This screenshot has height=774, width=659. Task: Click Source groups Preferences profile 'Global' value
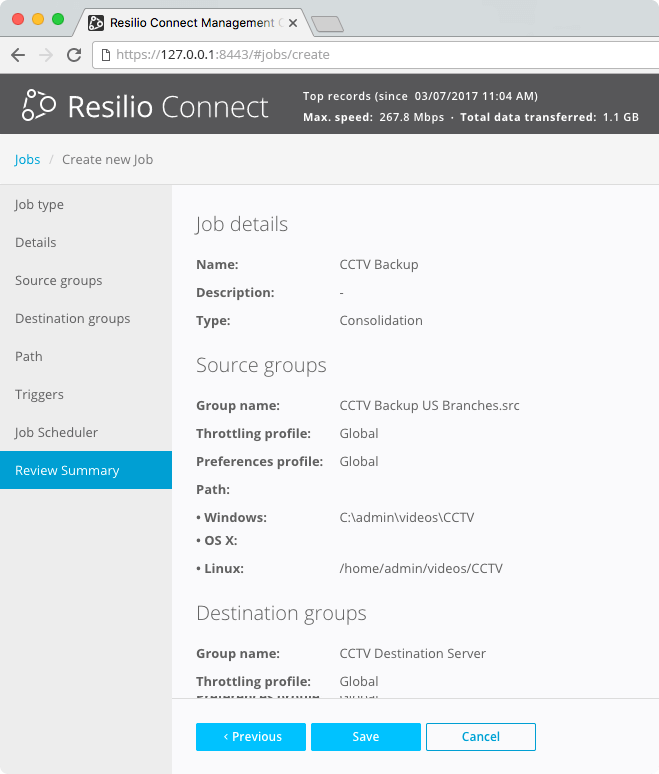[359, 462]
